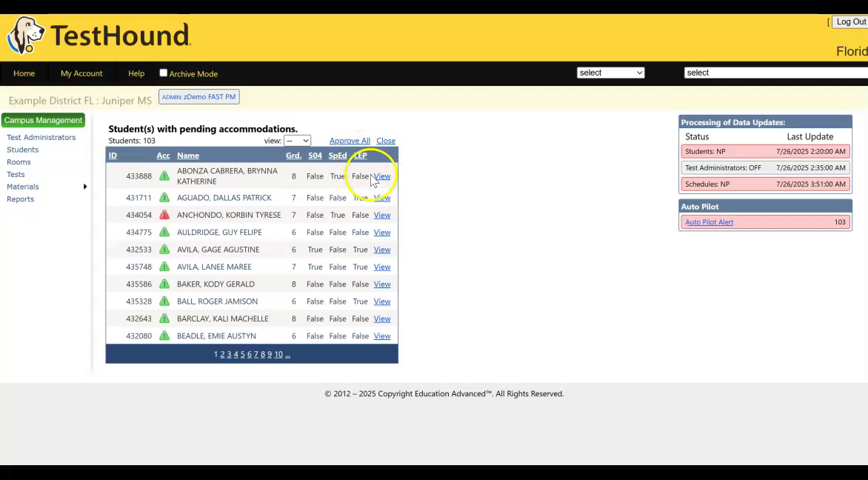Open the view dropdown above the table
This screenshot has width=868, height=480.
tap(297, 141)
